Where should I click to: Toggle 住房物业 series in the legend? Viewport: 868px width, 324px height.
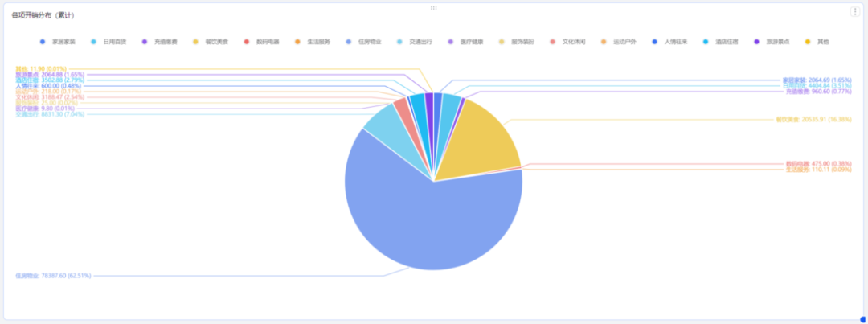364,42
